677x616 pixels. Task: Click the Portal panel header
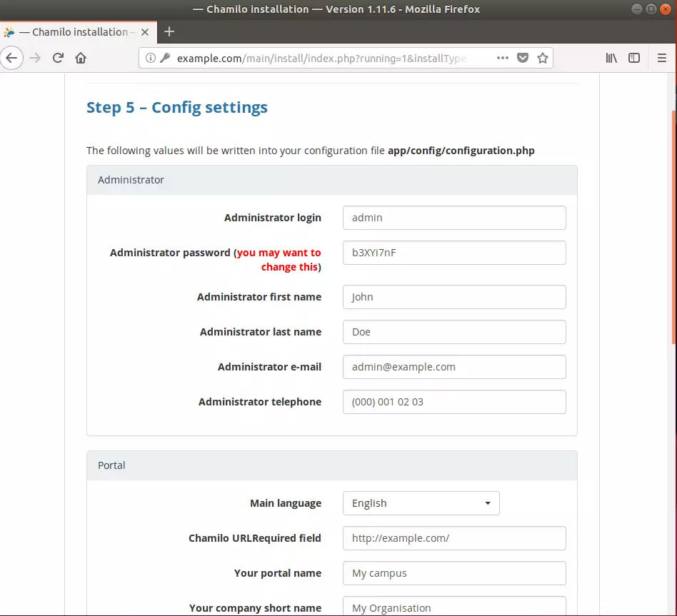332,465
